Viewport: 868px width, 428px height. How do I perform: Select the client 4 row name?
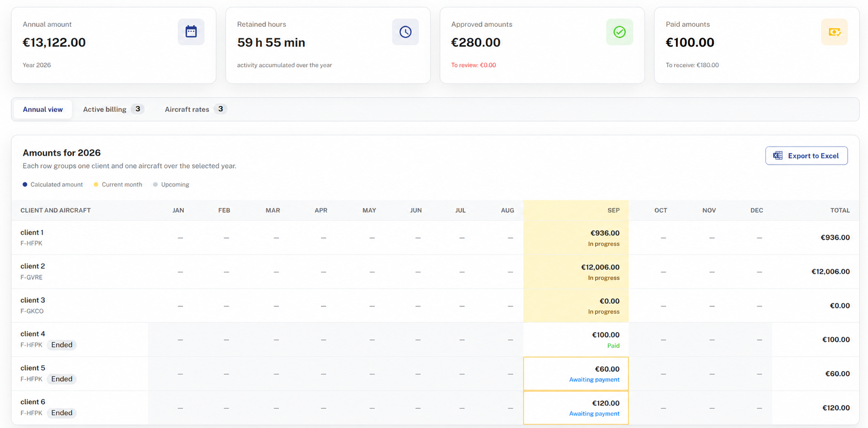tap(33, 334)
